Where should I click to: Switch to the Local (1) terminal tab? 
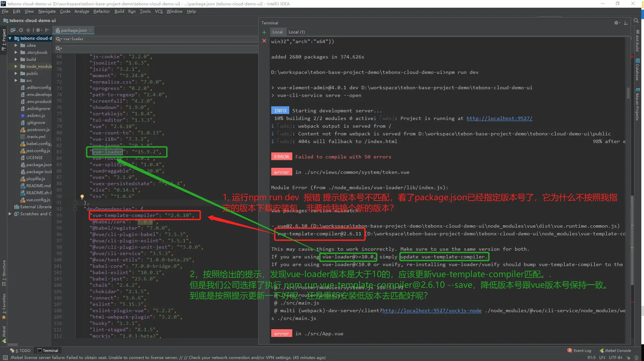(x=297, y=32)
